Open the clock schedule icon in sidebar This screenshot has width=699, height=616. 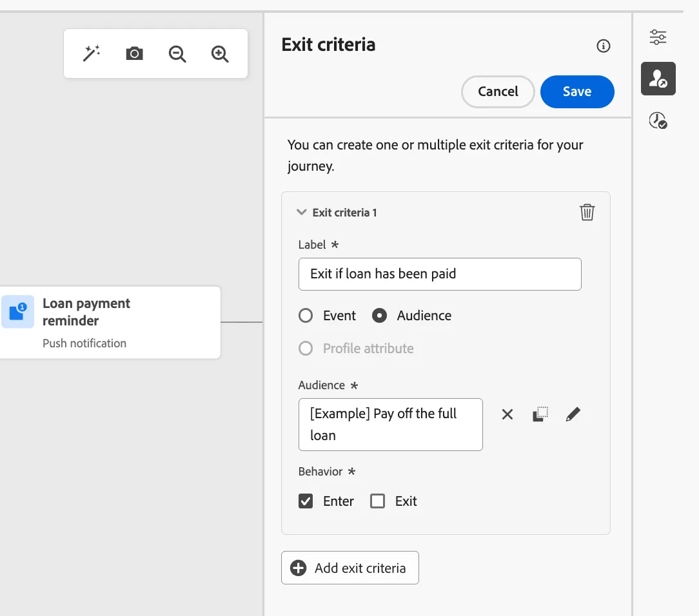[658, 120]
